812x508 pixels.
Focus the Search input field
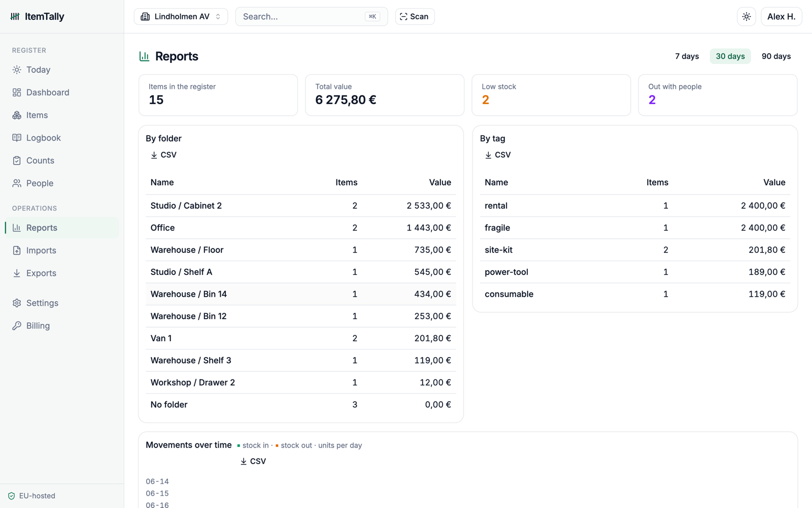[x=312, y=17]
